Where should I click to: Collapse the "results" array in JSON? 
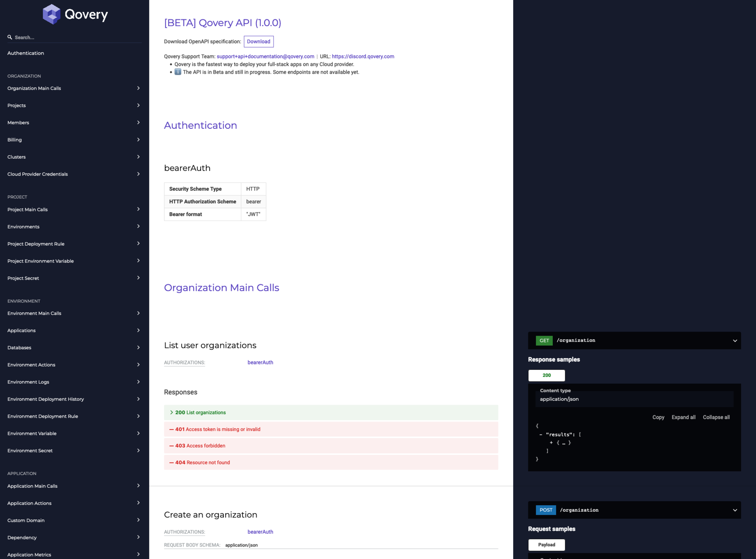coord(541,435)
